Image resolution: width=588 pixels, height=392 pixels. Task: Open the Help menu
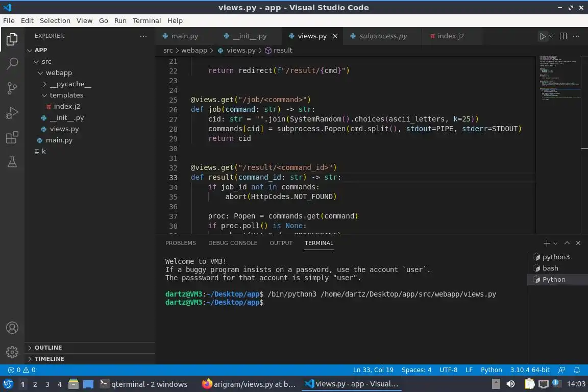tap(175, 20)
